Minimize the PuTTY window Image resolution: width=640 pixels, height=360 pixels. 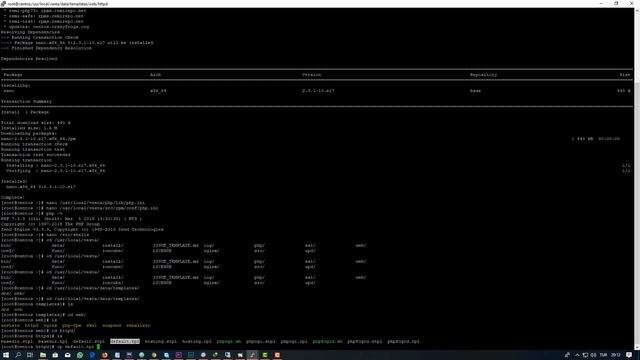pos(601,3)
